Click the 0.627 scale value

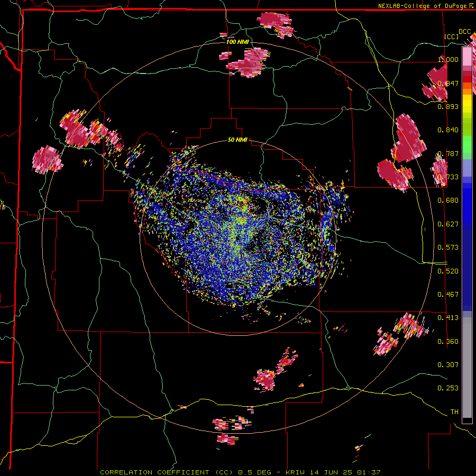[x=448, y=224]
